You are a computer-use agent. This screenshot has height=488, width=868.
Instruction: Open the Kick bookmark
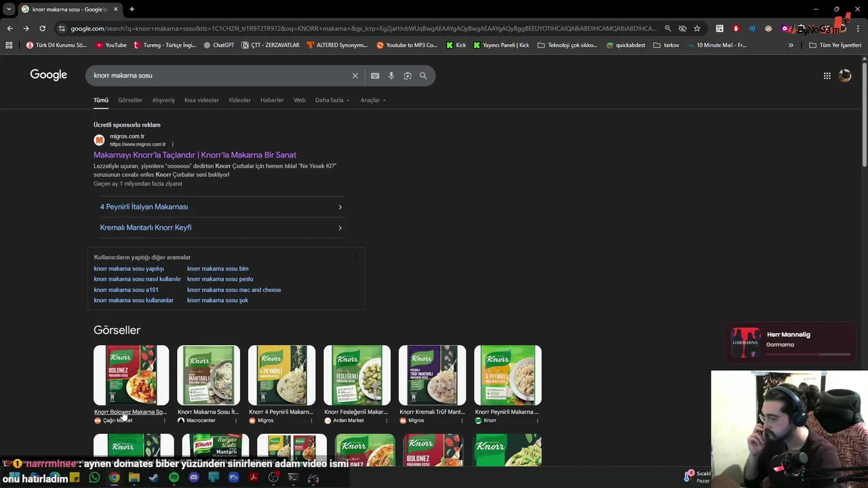coord(456,45)
